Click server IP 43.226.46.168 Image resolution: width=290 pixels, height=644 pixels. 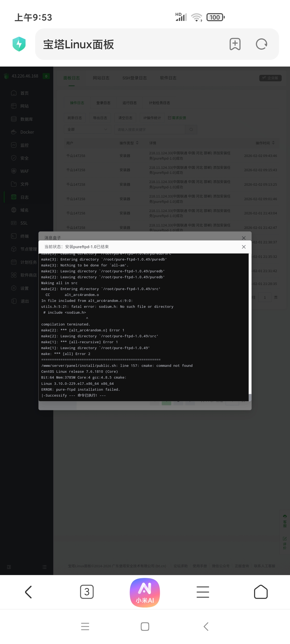pos(25,76)
